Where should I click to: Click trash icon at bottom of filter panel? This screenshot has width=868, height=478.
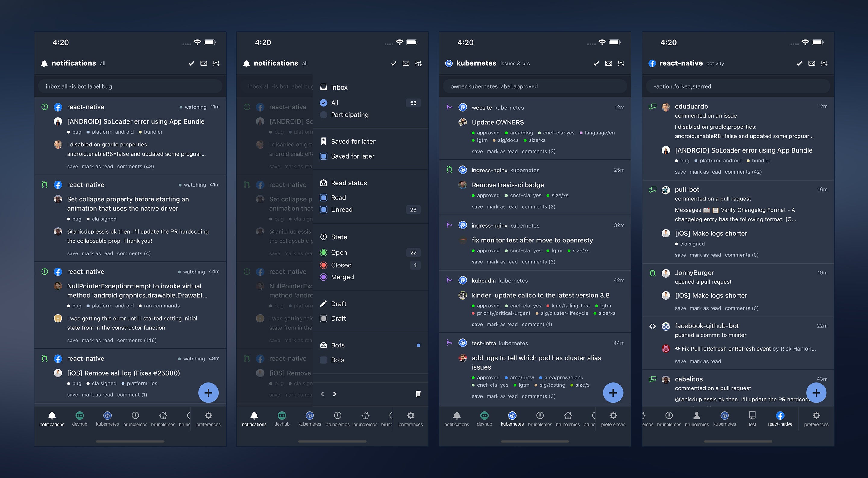[x=418, y=394]
